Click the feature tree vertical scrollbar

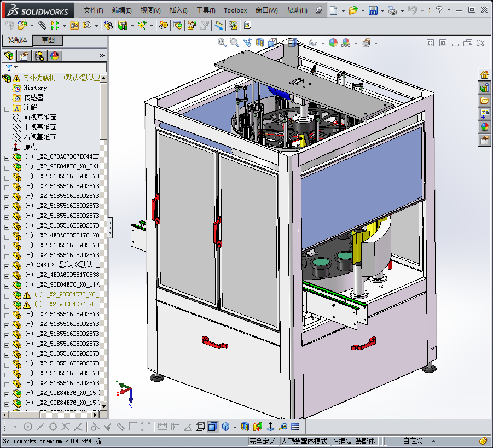click(104, 109)
